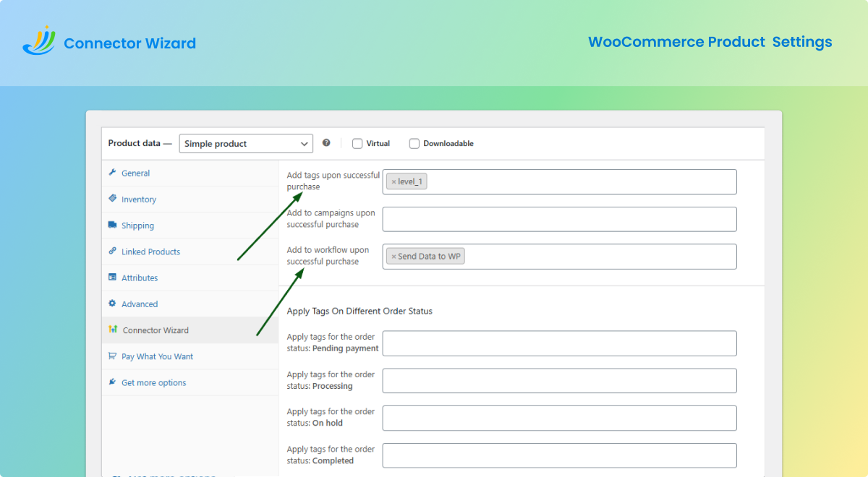Viewport: 868px width, 477px height.
Task: Click the Completed status tags field
Action: pos(559,455)
